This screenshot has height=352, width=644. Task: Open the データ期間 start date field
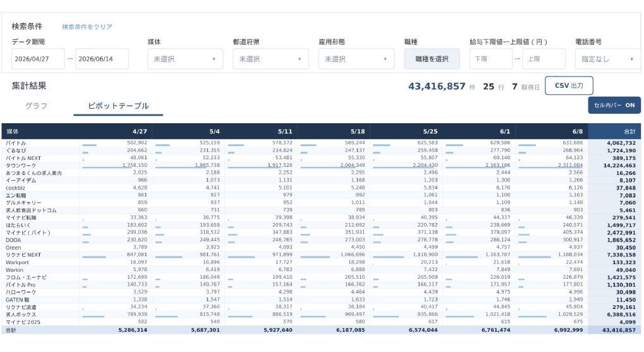point(38,59)
